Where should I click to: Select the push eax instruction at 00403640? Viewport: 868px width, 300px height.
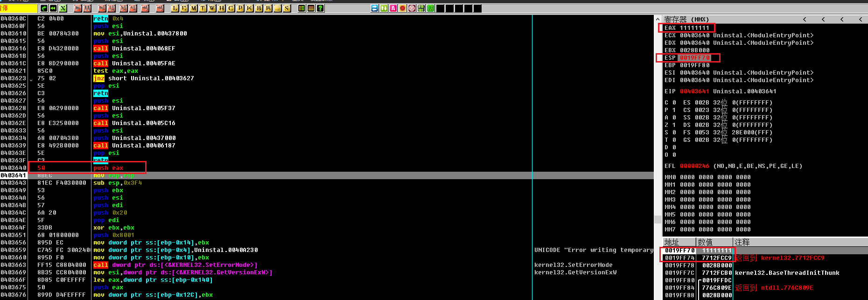pos(108,168)
